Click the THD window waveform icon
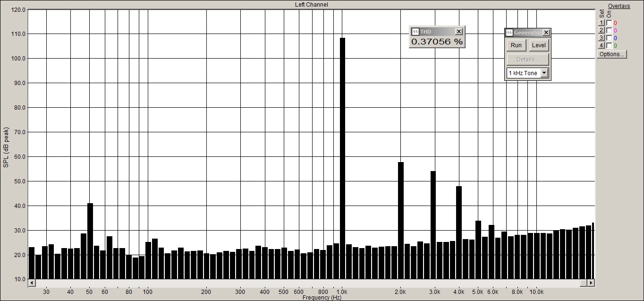 [415, 32]
